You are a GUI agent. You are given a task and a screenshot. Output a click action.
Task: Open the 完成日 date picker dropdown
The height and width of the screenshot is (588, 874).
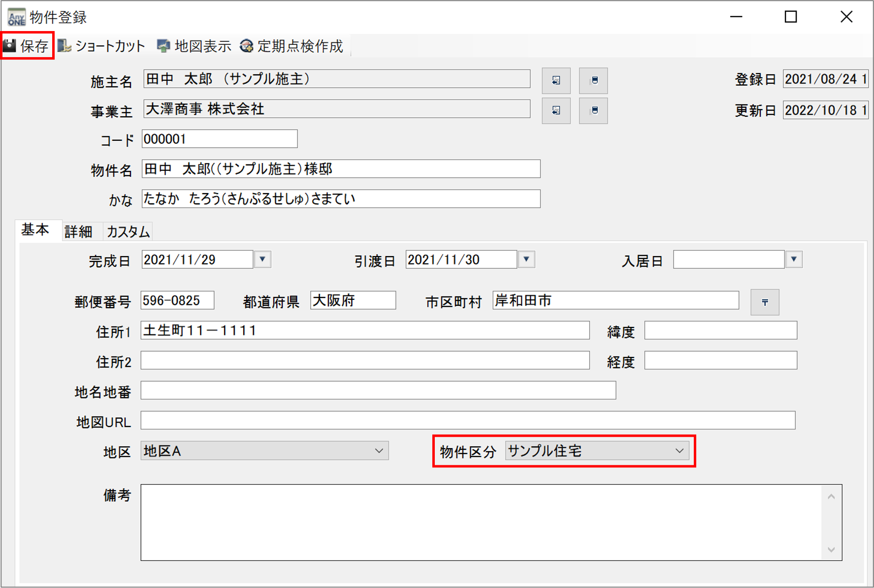(x=262, y=259)
